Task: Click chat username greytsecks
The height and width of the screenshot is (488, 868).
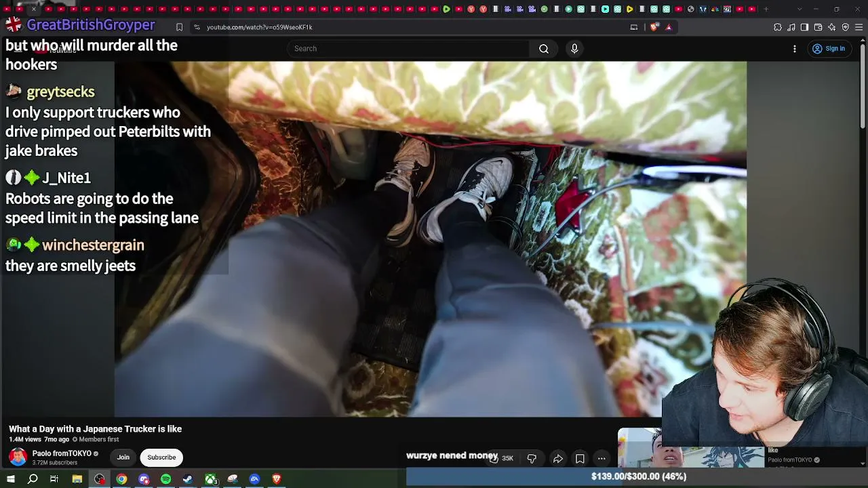Action: coord(60,91)
